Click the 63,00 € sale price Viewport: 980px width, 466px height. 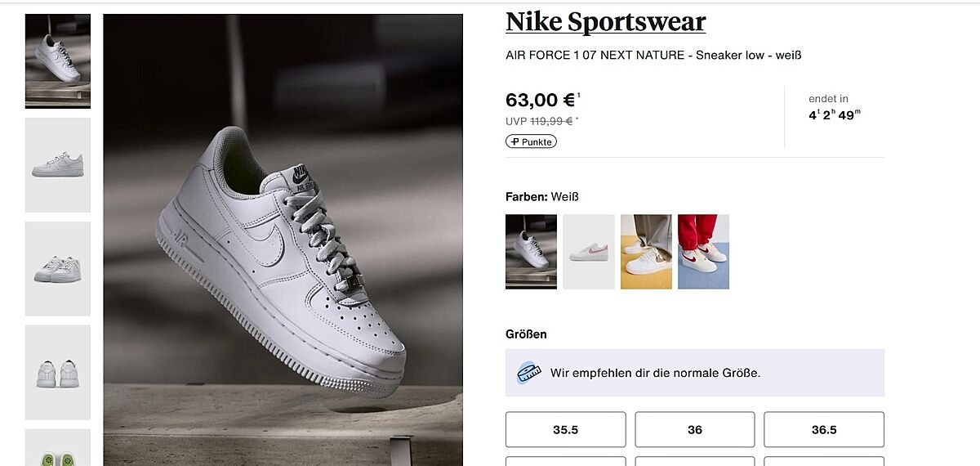coord(541,101)
